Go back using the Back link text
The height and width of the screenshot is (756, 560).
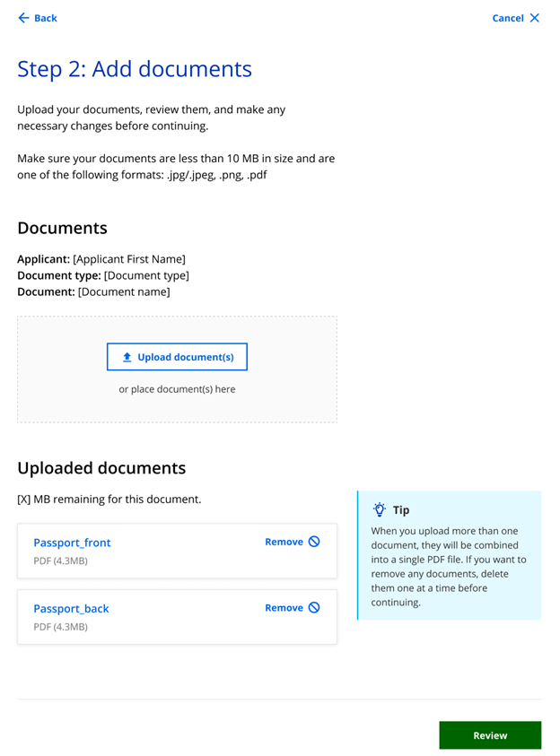tap(46, 18)
